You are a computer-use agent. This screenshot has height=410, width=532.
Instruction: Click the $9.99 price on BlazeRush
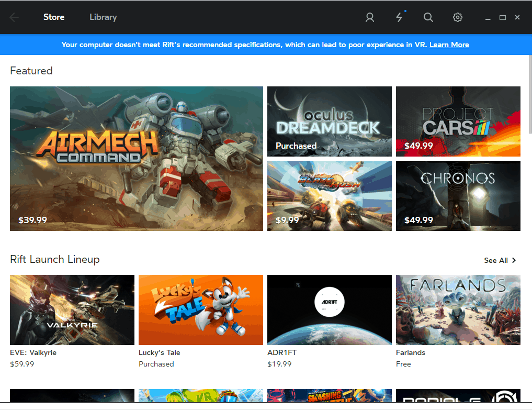[x=287, y=220]
